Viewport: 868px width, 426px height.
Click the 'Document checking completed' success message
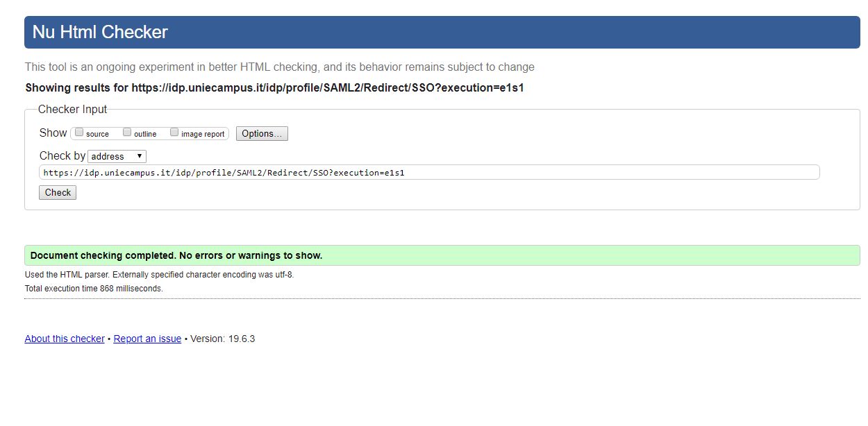click(442, 255)
